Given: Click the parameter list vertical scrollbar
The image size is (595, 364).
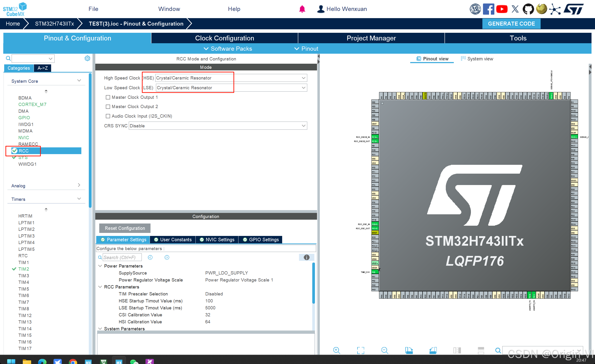Looking at the screenshot, I should pos(314,283).
